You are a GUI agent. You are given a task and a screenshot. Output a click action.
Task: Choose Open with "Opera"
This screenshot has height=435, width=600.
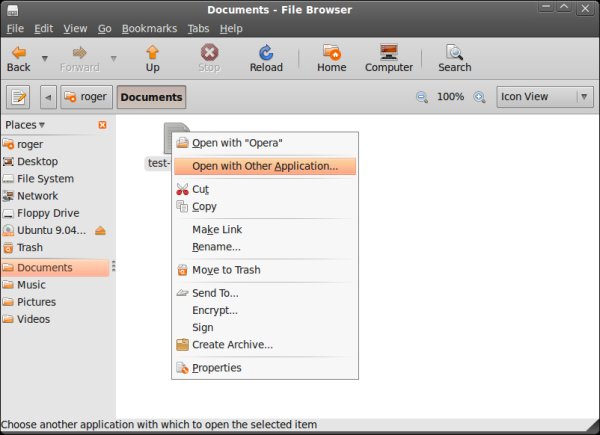point(265,143)
